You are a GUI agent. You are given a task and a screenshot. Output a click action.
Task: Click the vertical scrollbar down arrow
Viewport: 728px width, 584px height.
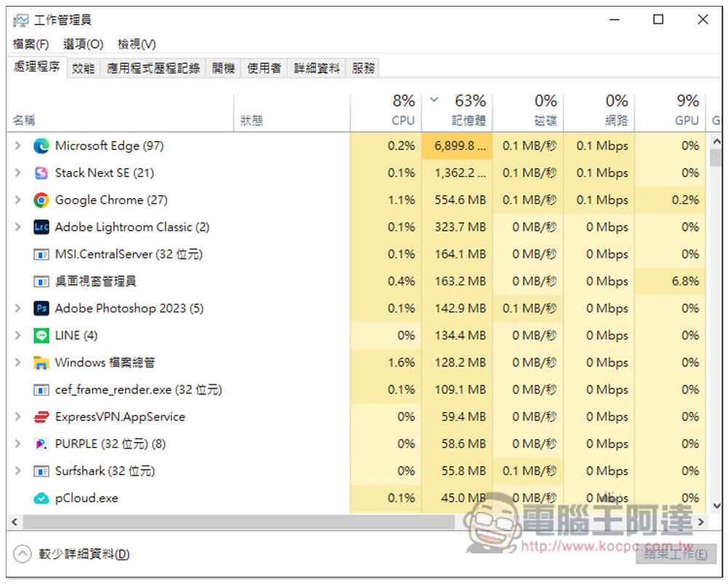(716, 506)
